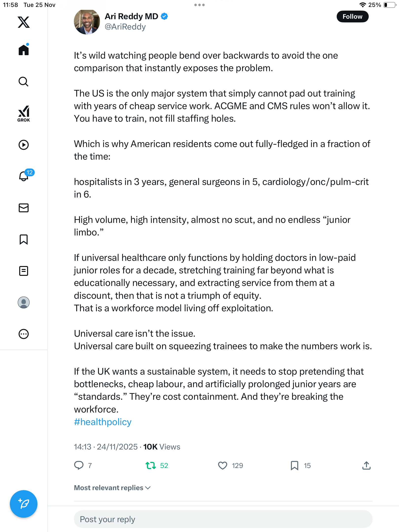Image resolution: width=399 pixels, height=532 pixels.
Task: Toggle repost on this post
Action: [x=151, y=465]
